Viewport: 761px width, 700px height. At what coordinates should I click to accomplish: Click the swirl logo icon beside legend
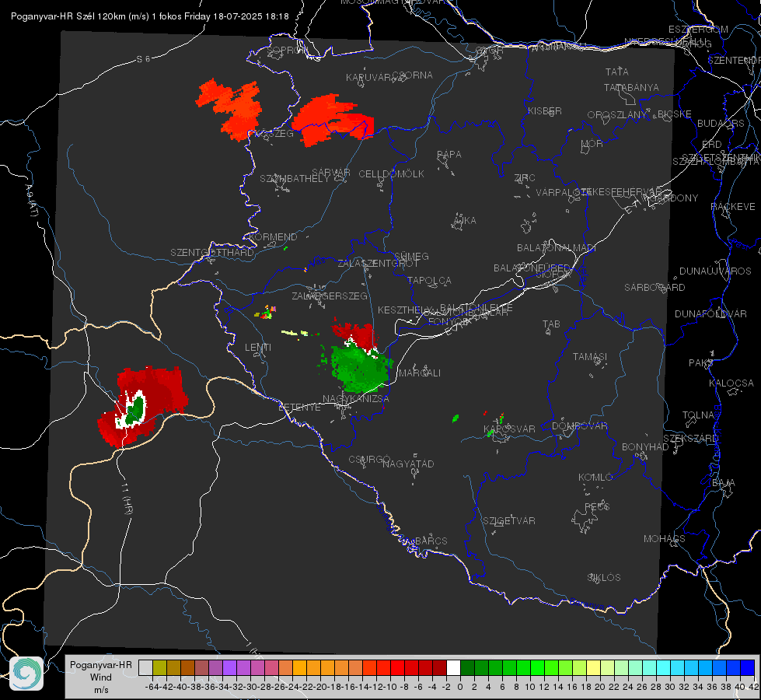[x=26, y=674]
